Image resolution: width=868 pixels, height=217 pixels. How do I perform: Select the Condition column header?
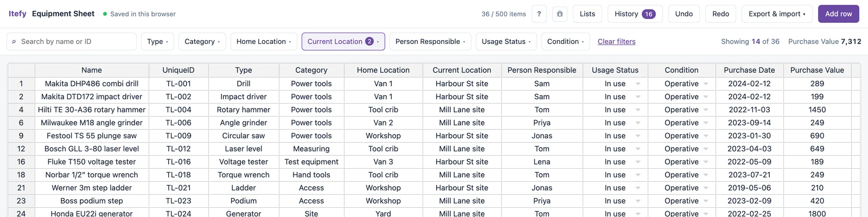681,70
